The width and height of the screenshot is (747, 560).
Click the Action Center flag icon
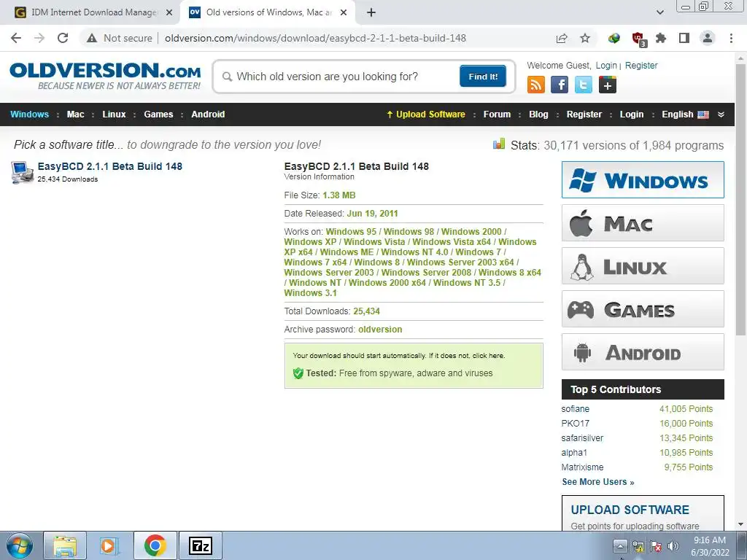[656, 546]
